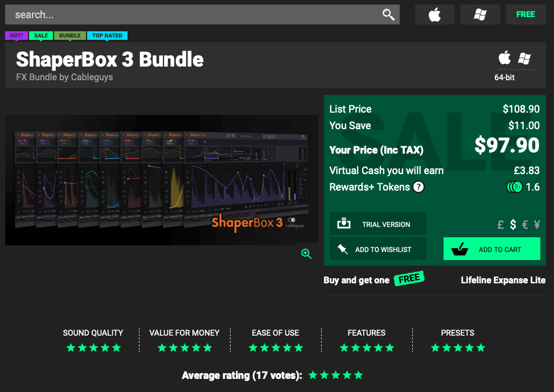Screen dimensions: 554x392
Task: Click the 'Average rating (17 votes):' text
Action: (242, 376)
